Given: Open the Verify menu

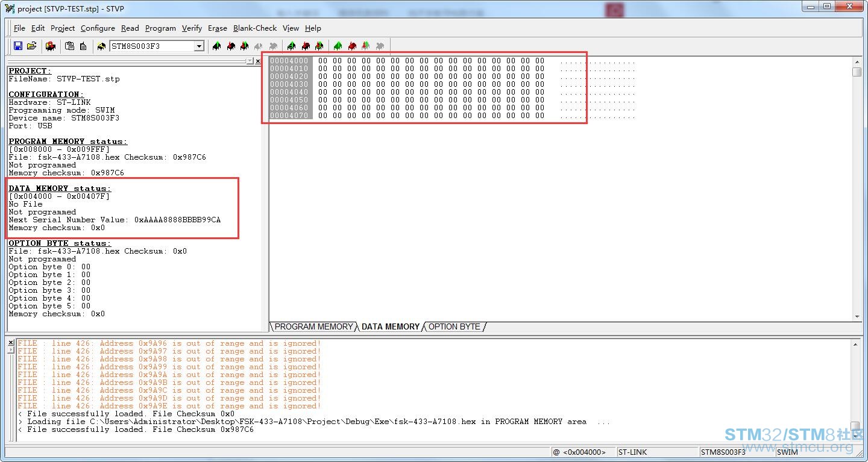Looking at the screenshot, I should pos(192,28).
